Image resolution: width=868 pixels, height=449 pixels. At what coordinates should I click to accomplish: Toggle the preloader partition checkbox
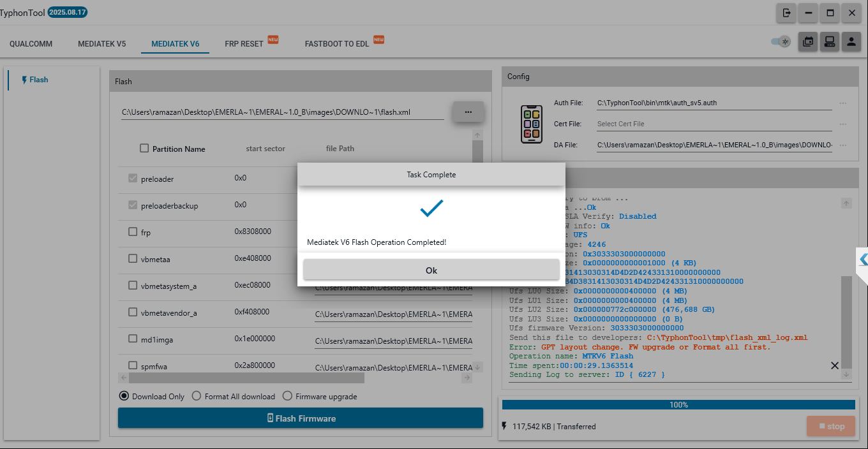pyautogui.click(x=133, y=178)
